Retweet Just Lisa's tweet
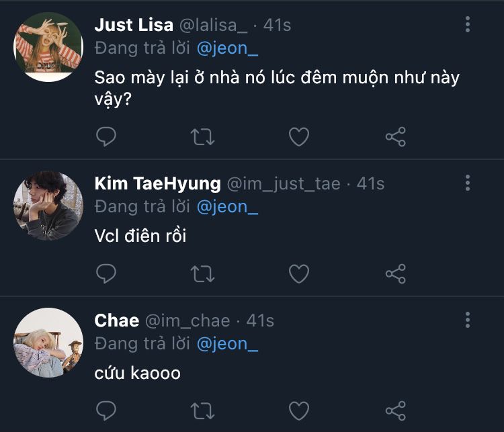 point(202,137)
